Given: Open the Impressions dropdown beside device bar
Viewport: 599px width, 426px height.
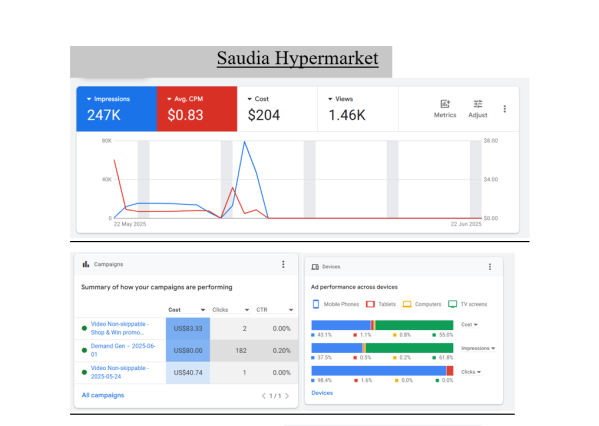Looking at the screenshot, I should coord(478,348).
